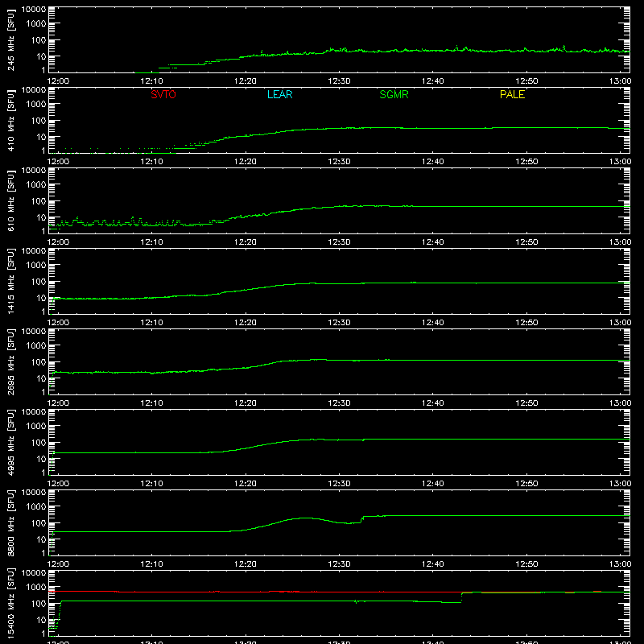This screenshot has height=644, width=644.
Task: Click 12:40 tick under the 245 MHz plot
Action: [x=433, y=81]
